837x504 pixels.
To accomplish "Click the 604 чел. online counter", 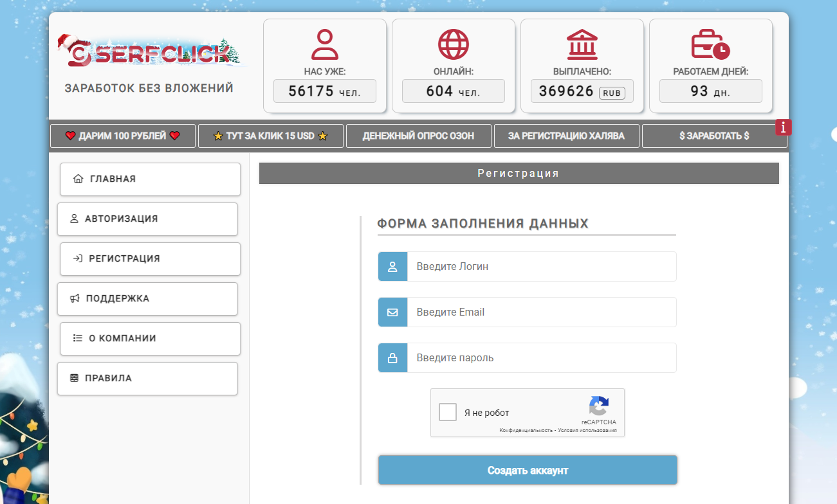I will (x=454, y=91).
